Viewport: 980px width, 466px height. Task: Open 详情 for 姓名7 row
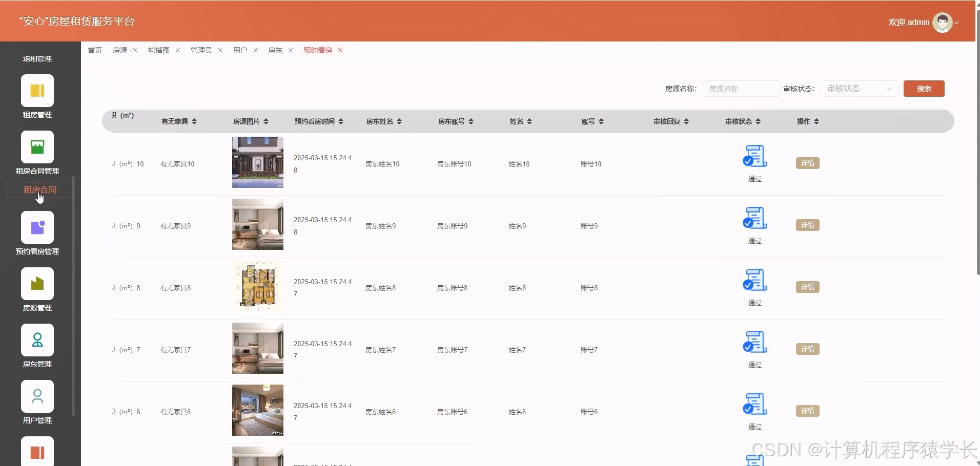tap(808, 349)
